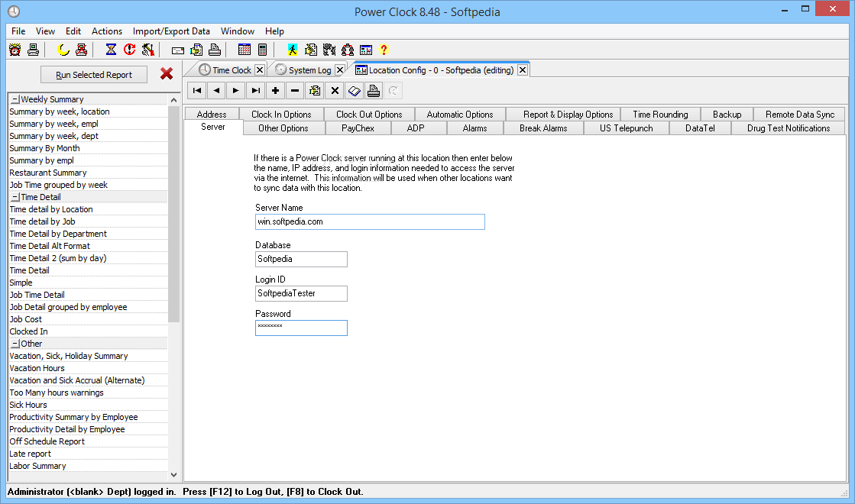The image size is (855, 504).
Task: Click the printer icon in main toolbar
Action: click(x=215, y=50)
